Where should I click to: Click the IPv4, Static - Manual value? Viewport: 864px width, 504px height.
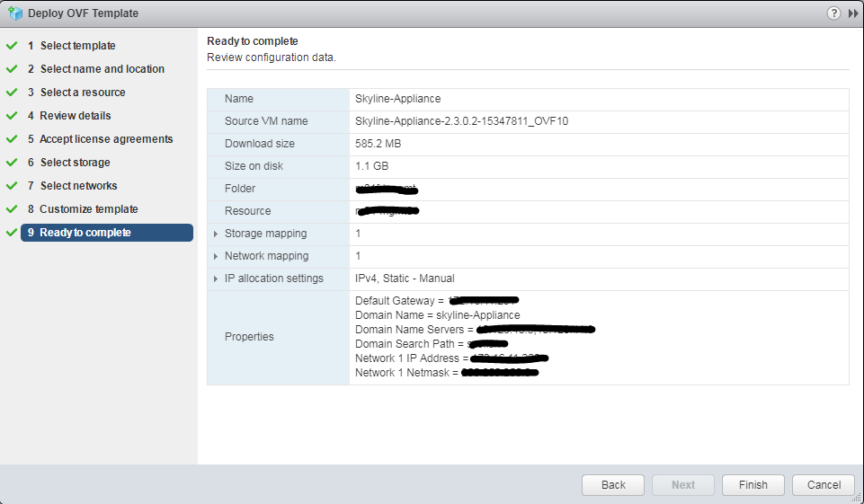point(405,279)
